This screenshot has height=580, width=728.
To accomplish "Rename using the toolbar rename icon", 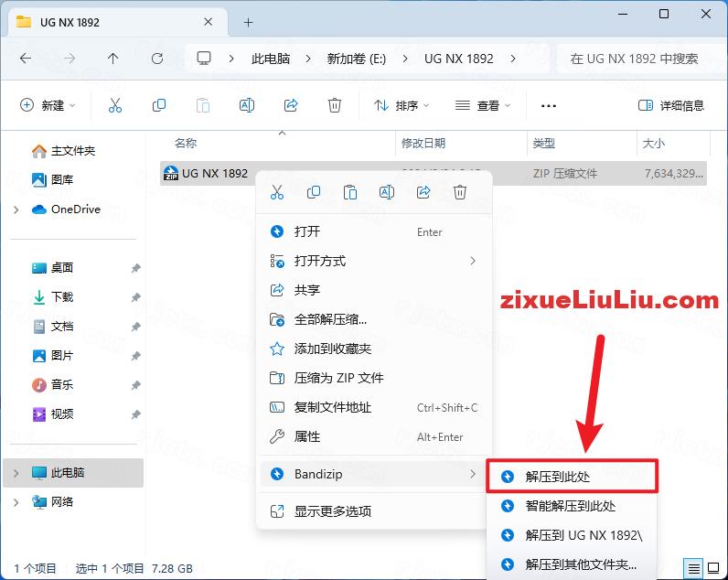I will [x=247, y=105].
